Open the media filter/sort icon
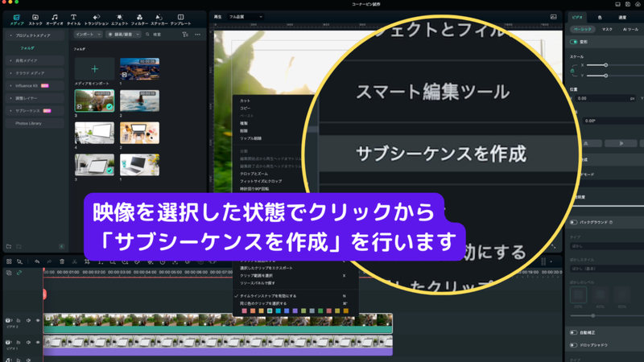 pos(185,35)
